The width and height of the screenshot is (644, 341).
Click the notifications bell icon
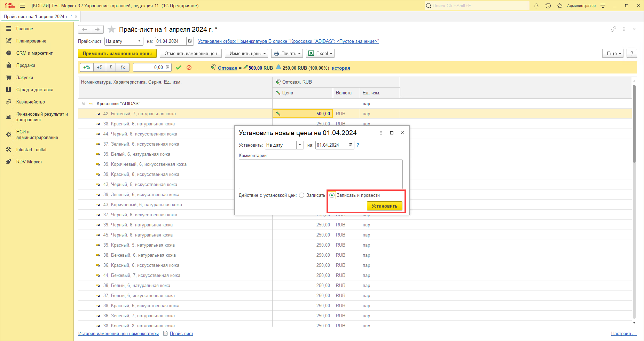coord(536,6)
